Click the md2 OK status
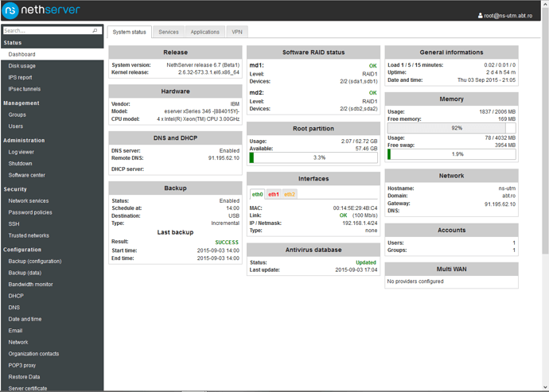This screenshot has width=549, height=392. pos(373,93)
